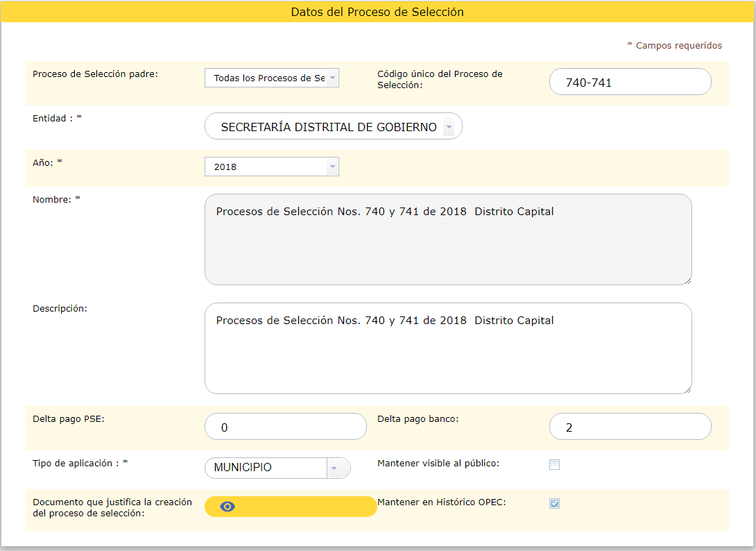Open the Proceso de Selección padre dropdown
The width and height of the screenshot is (756, 551).
(271, 78)
